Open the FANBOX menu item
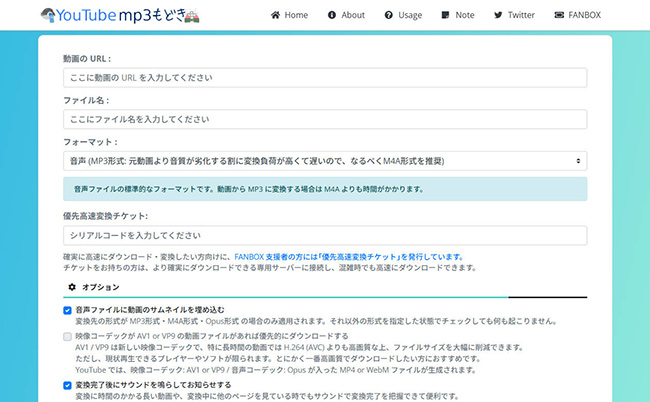The image size is (650, 402). [577, 15]
